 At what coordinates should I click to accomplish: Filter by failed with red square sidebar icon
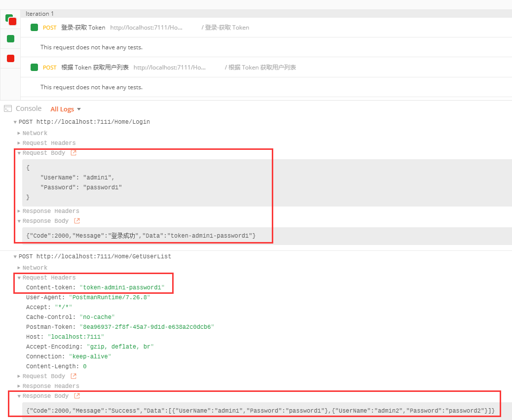coord(10,58)
